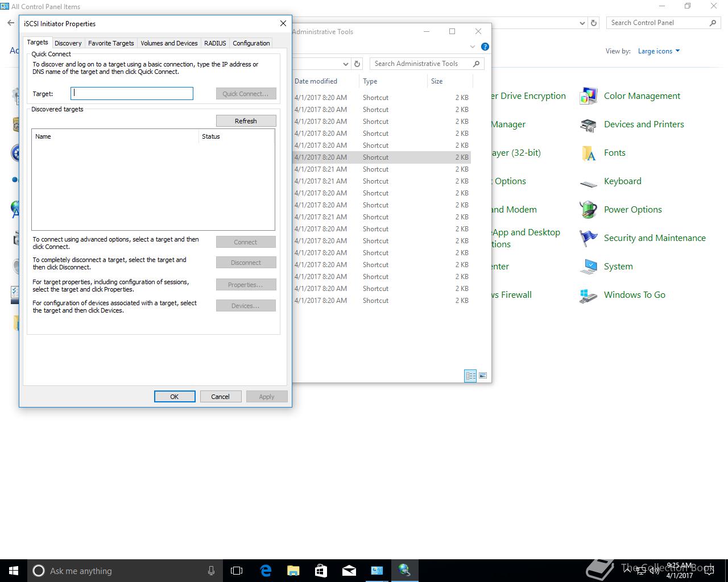Select the Volumes and Devices tab
The image size is (728, 582).
click(x=169, y=43)
